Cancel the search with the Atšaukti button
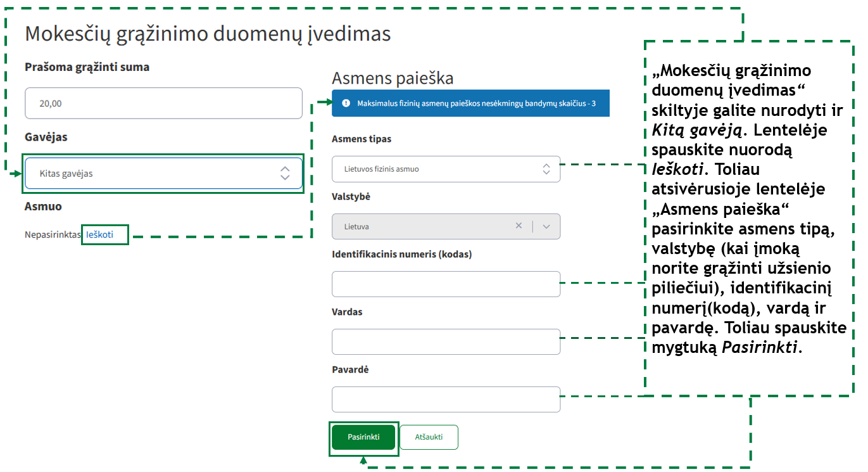This screenshot has height=472, width=868. (429, 437)
